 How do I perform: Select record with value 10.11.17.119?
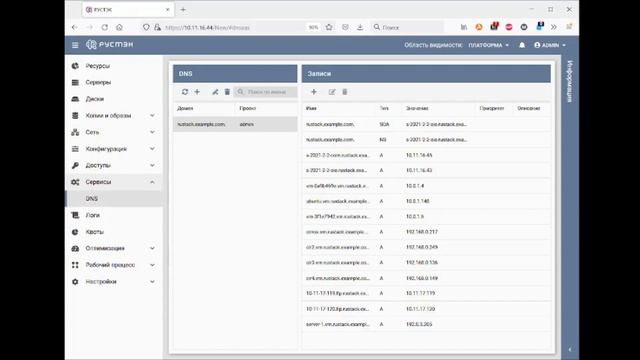click(426, 293)
